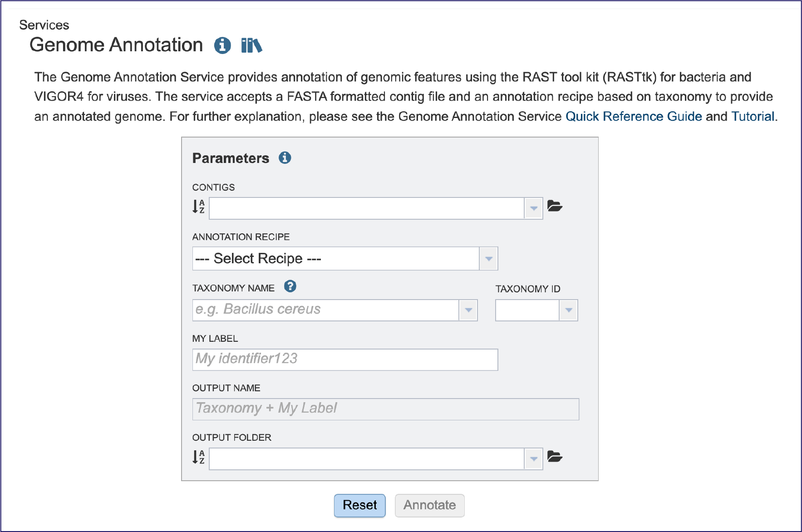This screenshot has width=802, height=532.
Task: Click the Parameters heading text
Action: (231, 158)
